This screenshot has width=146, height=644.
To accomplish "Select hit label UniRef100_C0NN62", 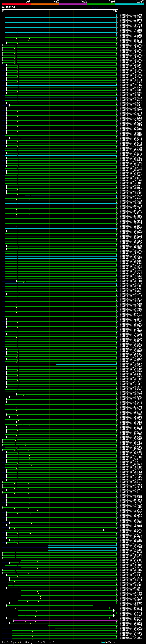I will [131, 389].
